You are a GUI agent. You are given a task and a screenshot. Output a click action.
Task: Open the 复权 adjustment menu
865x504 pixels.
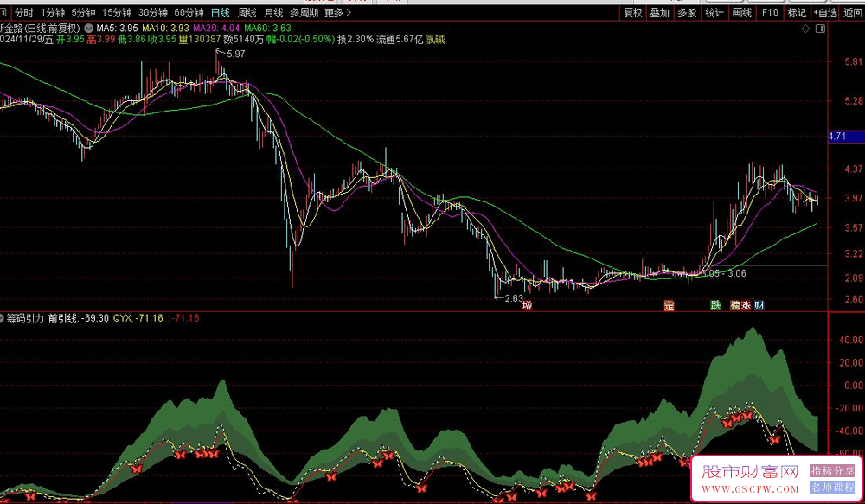[633, 13]
